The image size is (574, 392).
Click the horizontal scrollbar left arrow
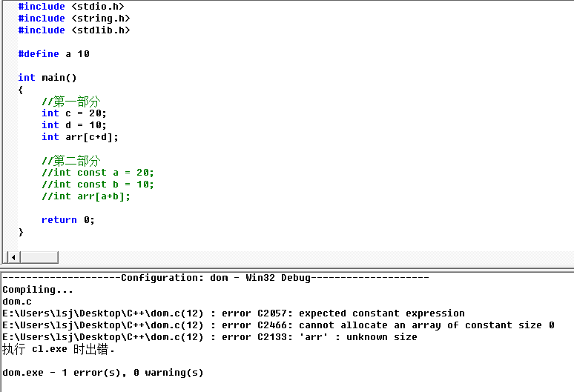click(13, 257)
